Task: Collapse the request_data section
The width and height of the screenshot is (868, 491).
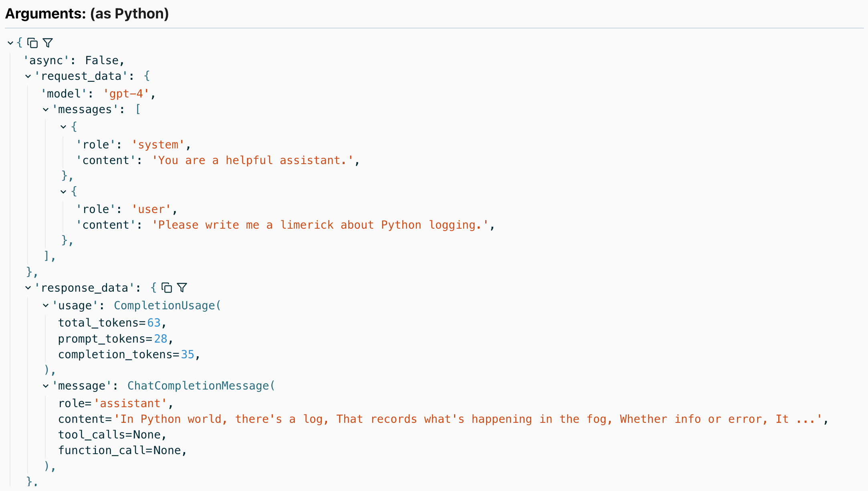Action: point(27,76)
